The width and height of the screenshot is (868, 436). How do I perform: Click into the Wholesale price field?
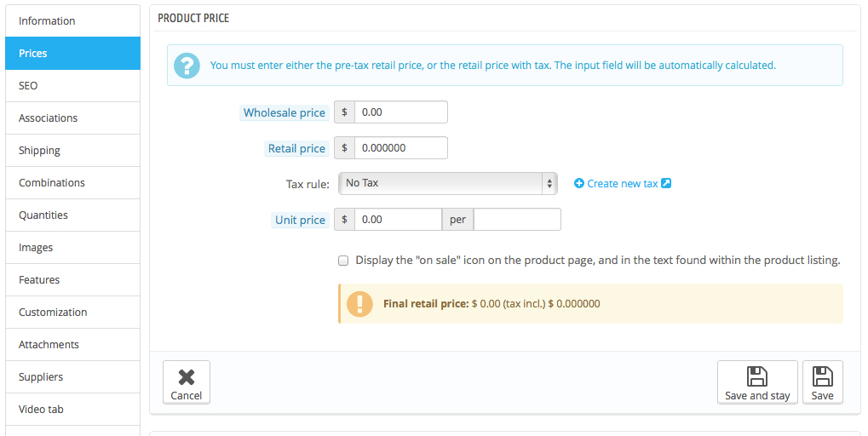point(400,112)
